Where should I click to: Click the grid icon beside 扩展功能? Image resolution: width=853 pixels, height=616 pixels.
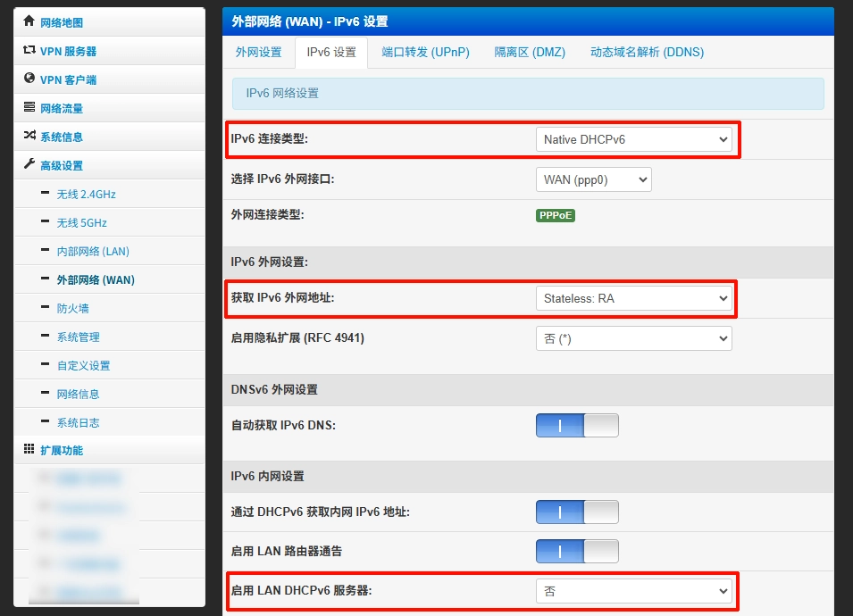click(x=29, y=450)
